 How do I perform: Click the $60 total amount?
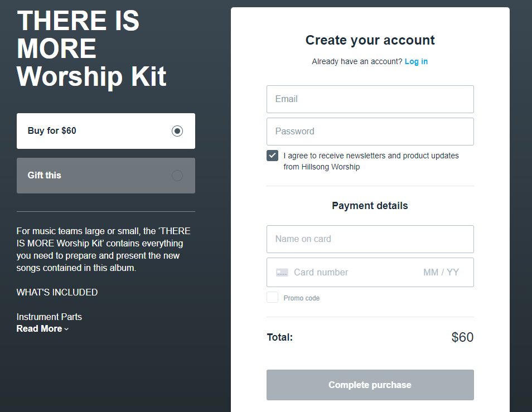(x=462, y=337)
